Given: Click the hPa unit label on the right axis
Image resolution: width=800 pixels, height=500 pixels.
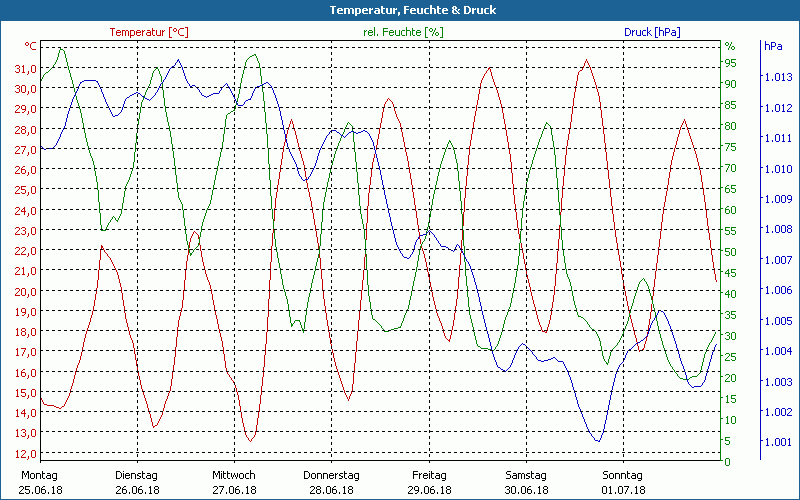Looking at the screenshot, I should tap(773, 46).
